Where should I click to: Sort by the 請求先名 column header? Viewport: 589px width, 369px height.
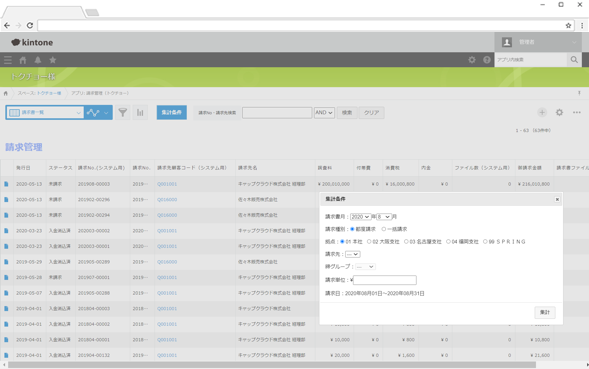coord(248,168)
